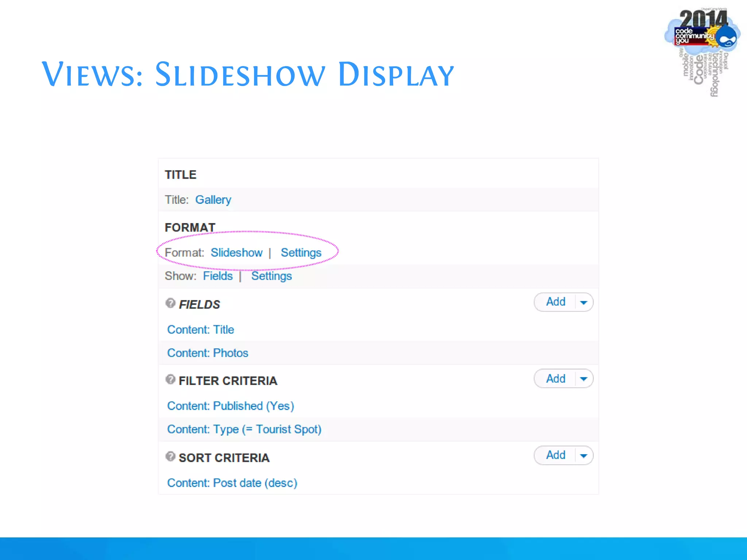Change the Slideshow format link
Screen dimensions: 747x560
click(236, 253)
